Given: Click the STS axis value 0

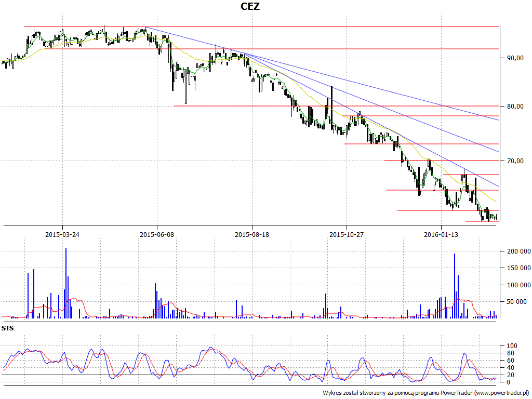Looking at the screenshot, I should tap(508, 382).
